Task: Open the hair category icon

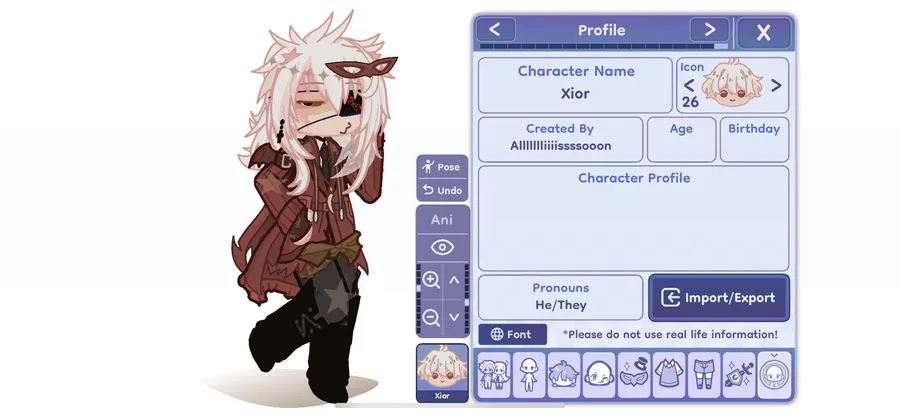Action: click(x=564, y=375)
